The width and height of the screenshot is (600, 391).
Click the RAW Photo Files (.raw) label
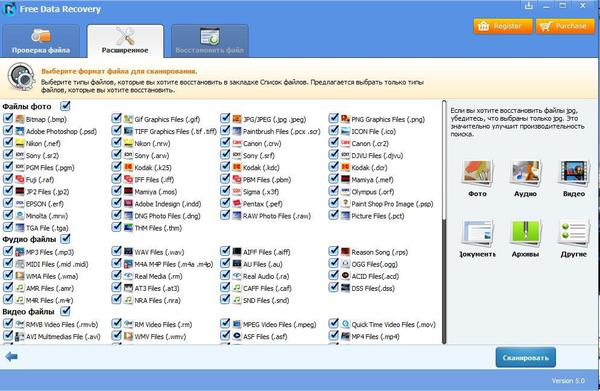[x=277, y=216]
